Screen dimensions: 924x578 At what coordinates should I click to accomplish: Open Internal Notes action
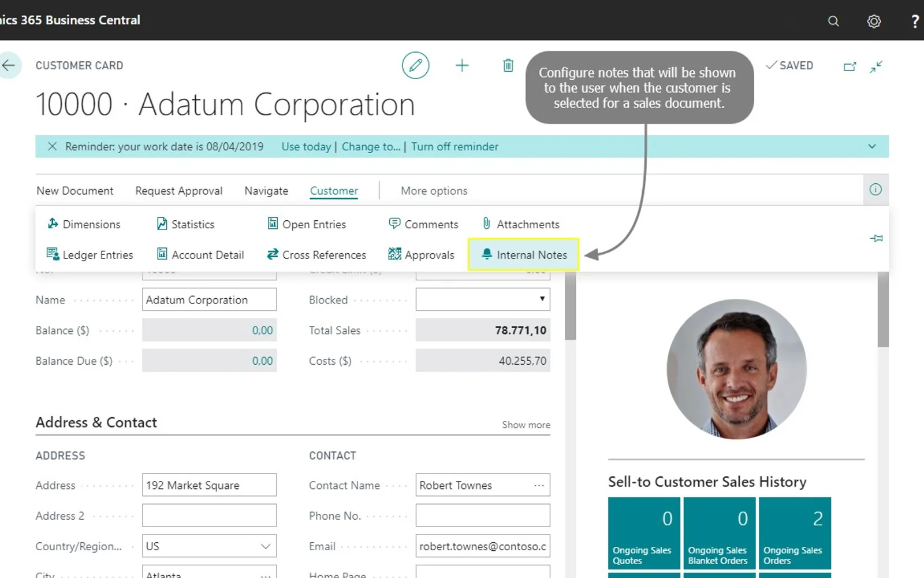[523, 254]
